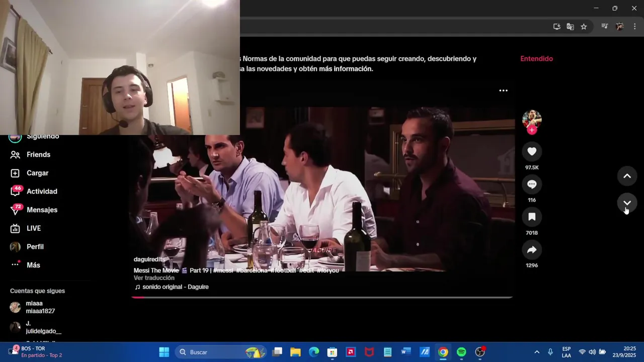Click Ver traducción under the caption
Viewport: 644px width, 362px height.
[x=154, y=278]
